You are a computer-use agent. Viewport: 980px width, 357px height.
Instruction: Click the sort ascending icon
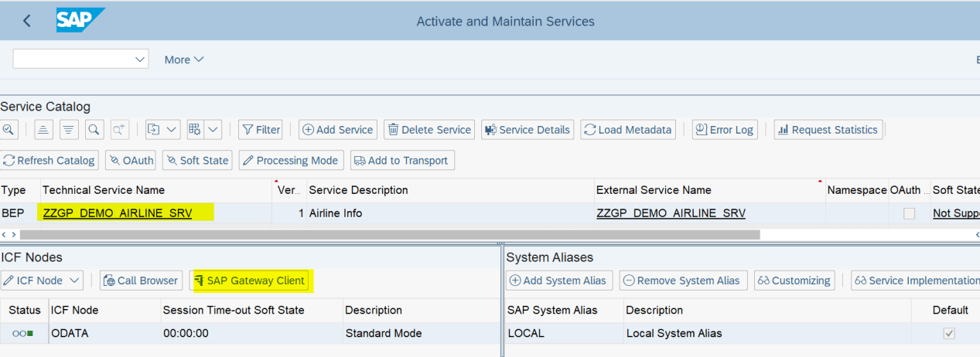click(43, 130)
